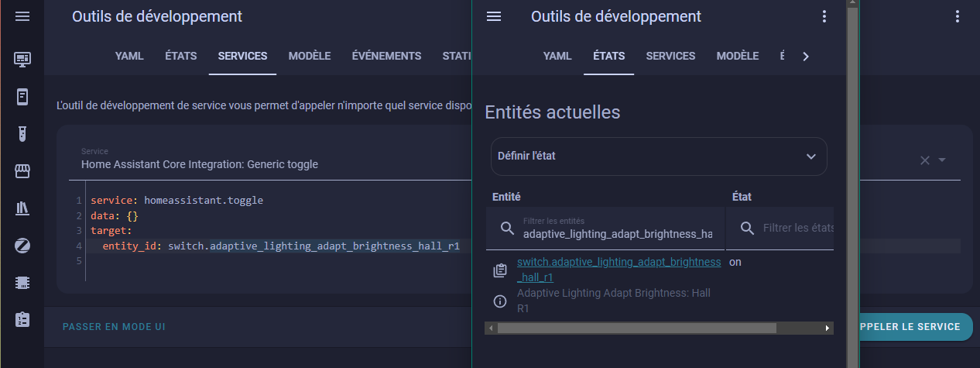Open the clipboard checklist icon in the sidebar
Viewport: 980px width, 368px height.
pyautogui.click(x=22, y=319)
